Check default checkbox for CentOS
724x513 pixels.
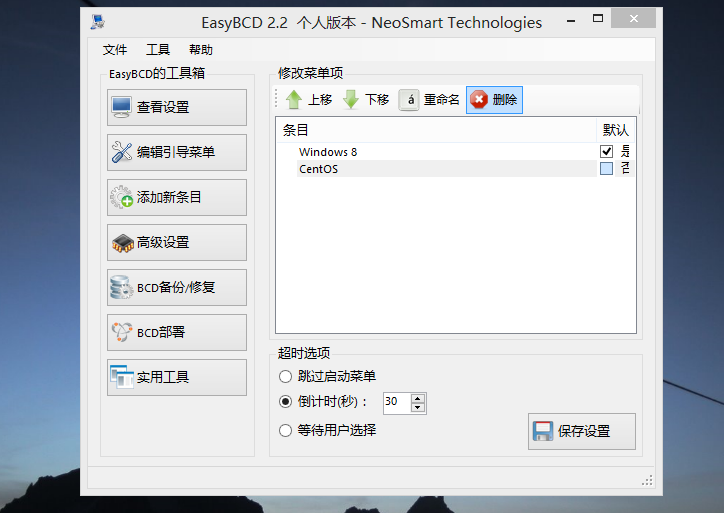pos(606,169)
